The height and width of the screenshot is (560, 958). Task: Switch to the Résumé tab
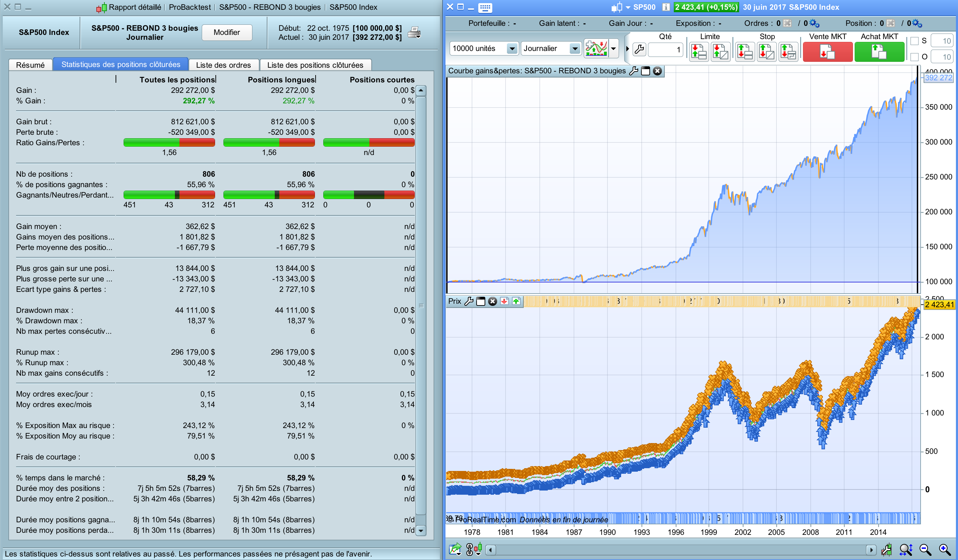coord(30,65)
